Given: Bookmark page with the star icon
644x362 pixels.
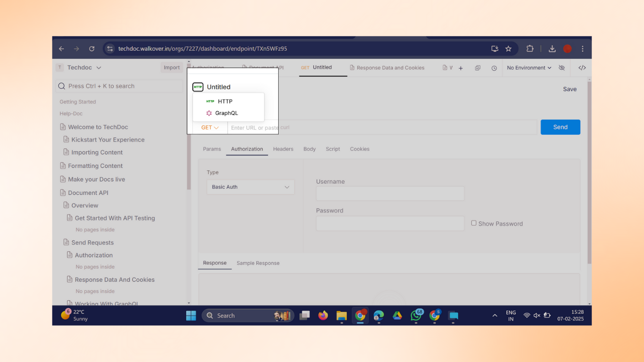Looking at the screenshot, I should coord(508,49).
